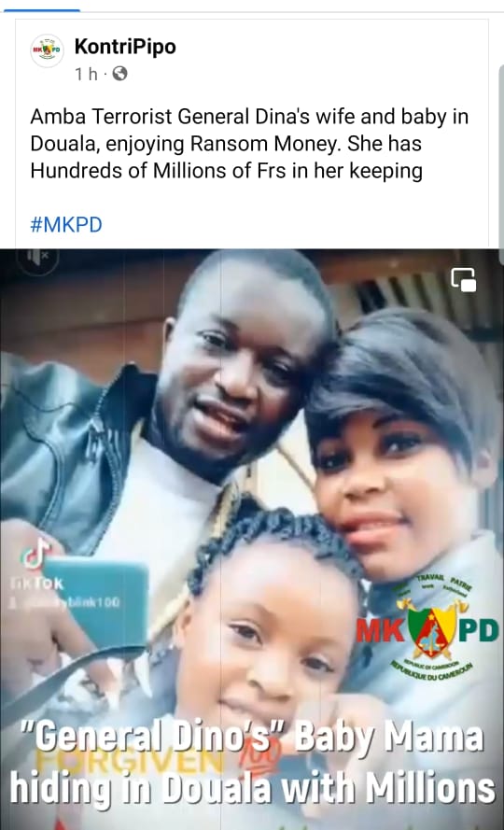Open the KontriPipo profile avatar

pyautogui.click(x=47, y=50)
